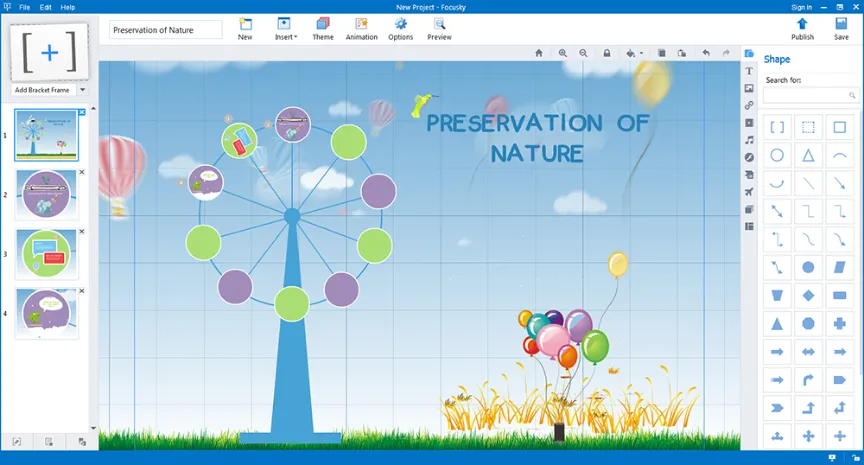Screen dimensions: 864x465
Task: Select the music note sidebar icon
Action: click(749, 140)
